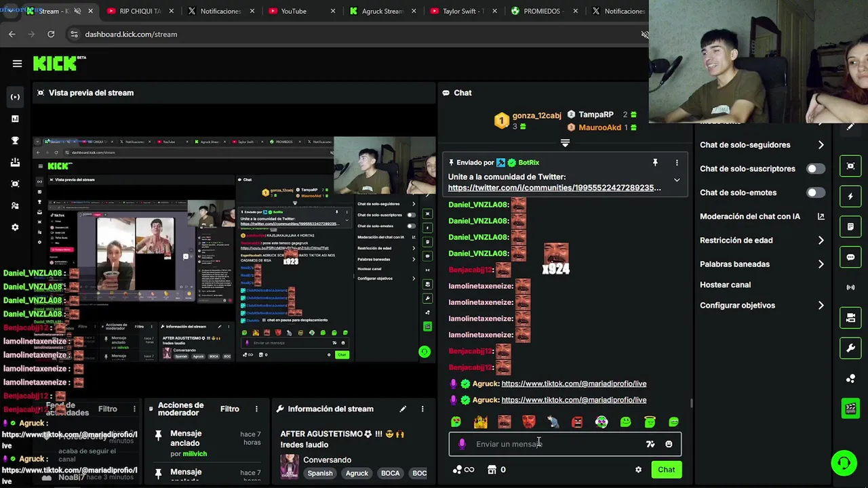The width and height of the screenshot is (868, 488).
Task: Open chat settings gear beside Chat button
Action: tap(638, 470)
